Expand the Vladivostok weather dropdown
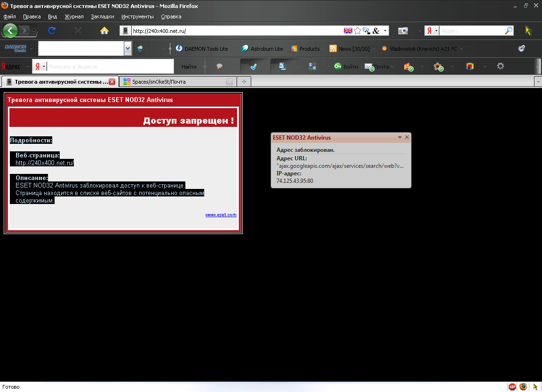Image resolution: width=542 pixels, height=392 pixels. 461,49
